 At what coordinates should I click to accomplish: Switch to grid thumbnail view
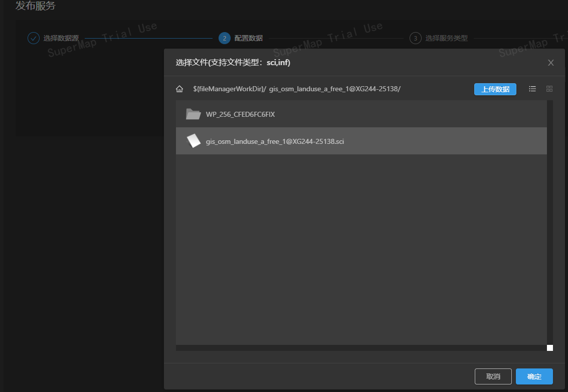549,89
